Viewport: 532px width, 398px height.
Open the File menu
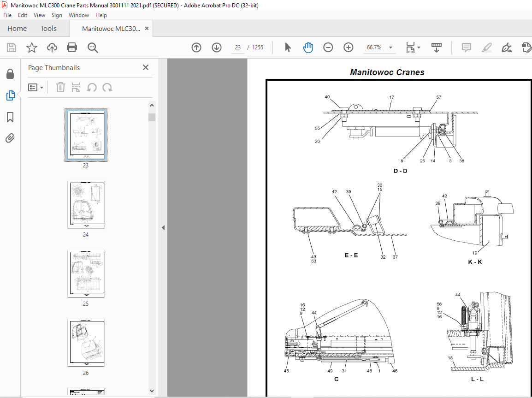pos(7,15)
